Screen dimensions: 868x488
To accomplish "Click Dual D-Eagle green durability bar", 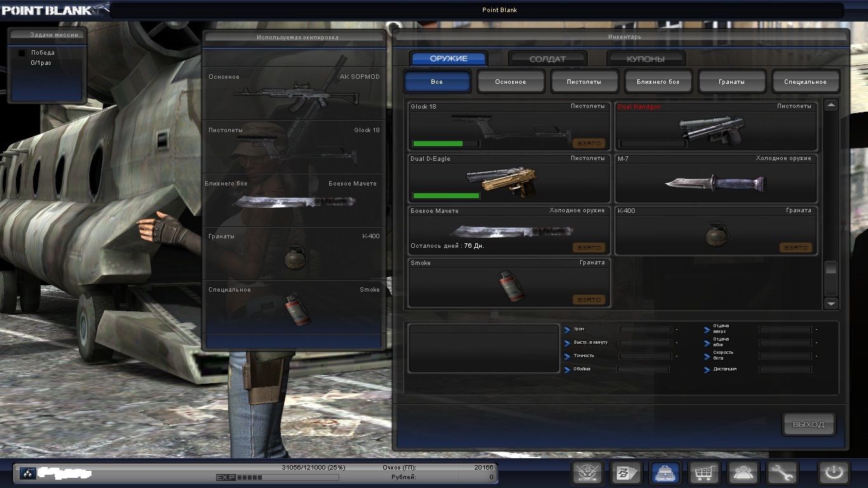I will (446, 196).
